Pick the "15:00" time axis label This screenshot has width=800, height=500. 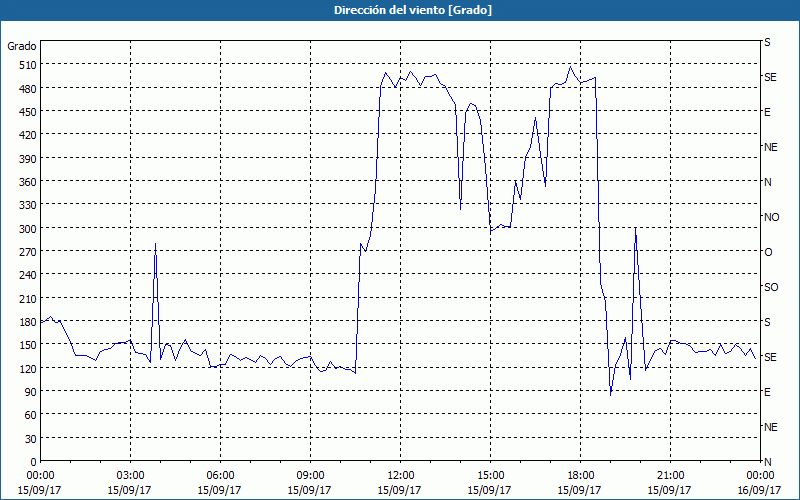[490, 476]
